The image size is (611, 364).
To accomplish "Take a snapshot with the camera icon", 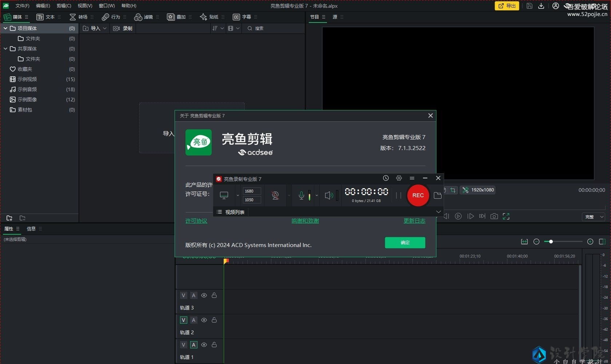I will click(x=494, y=216).
